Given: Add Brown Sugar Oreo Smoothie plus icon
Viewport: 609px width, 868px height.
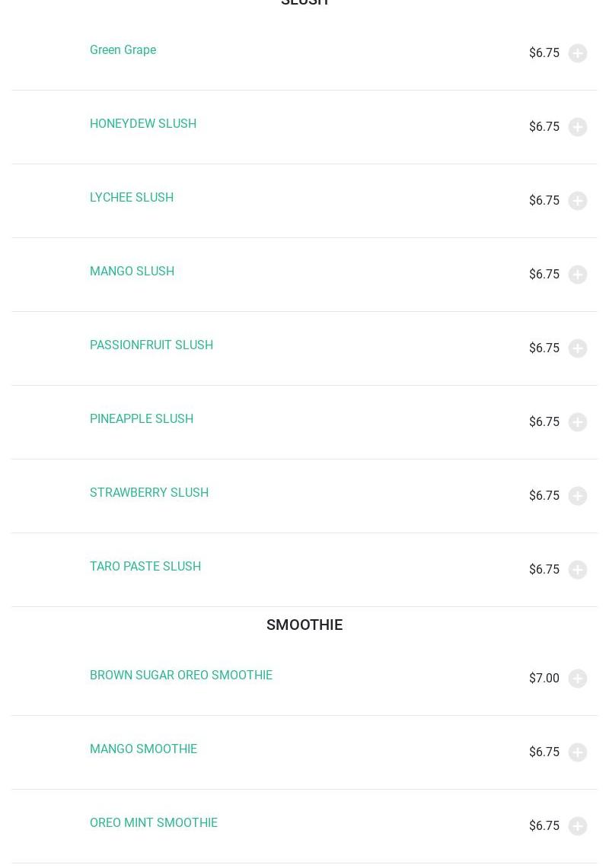Looking at the screenshot, I should pyautogui.click(x=578, y=679).
